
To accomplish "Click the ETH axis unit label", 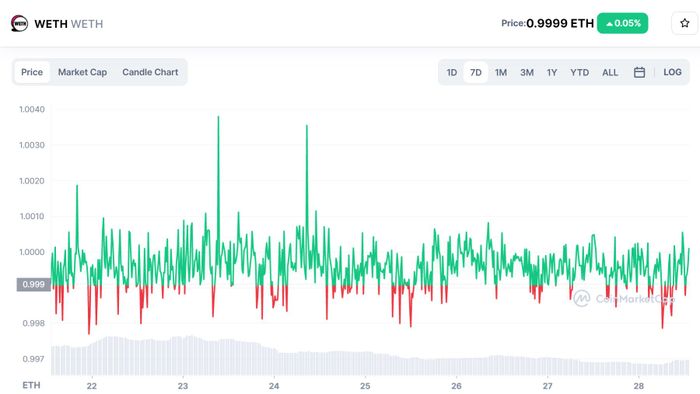I will (x=31, y=385).
